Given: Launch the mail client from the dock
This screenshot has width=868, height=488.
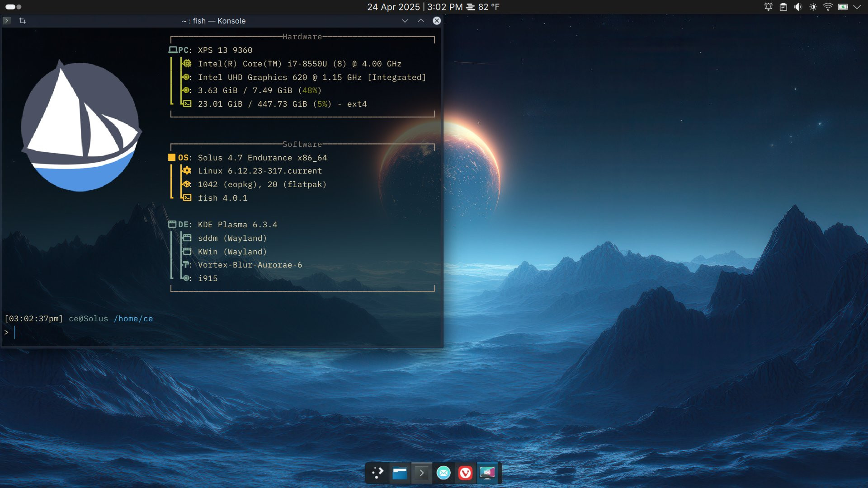Looking at the screenshot, I should coord(443,473).
